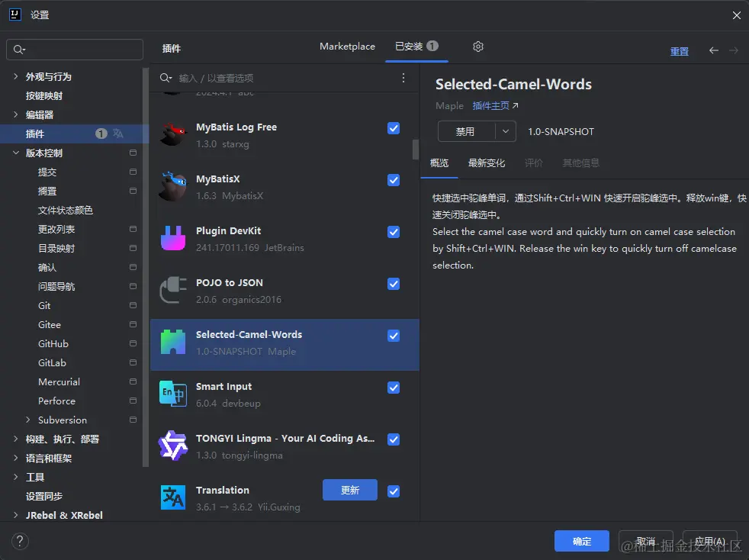Click the help question mark icon
Screen dimensions: 749x560
click(x=20, y=542)
